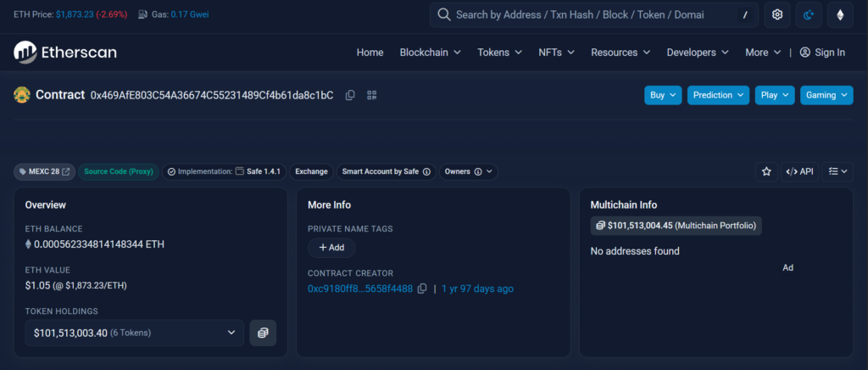Click gas price 0.17 Gwei link

[x=190, y=14]
